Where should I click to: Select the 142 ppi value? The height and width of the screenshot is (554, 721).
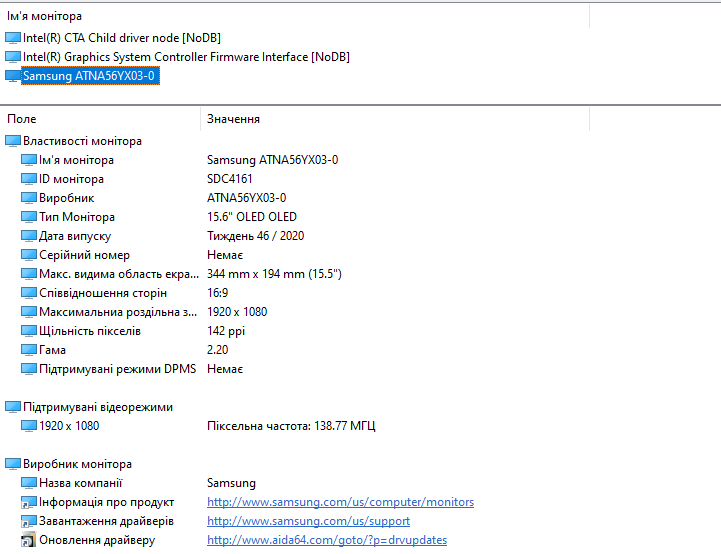[x=226, y=331]
